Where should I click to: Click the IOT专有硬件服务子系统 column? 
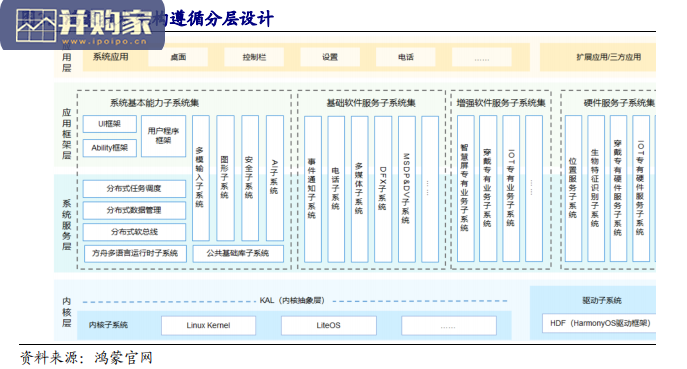click(x=641, y=188)
